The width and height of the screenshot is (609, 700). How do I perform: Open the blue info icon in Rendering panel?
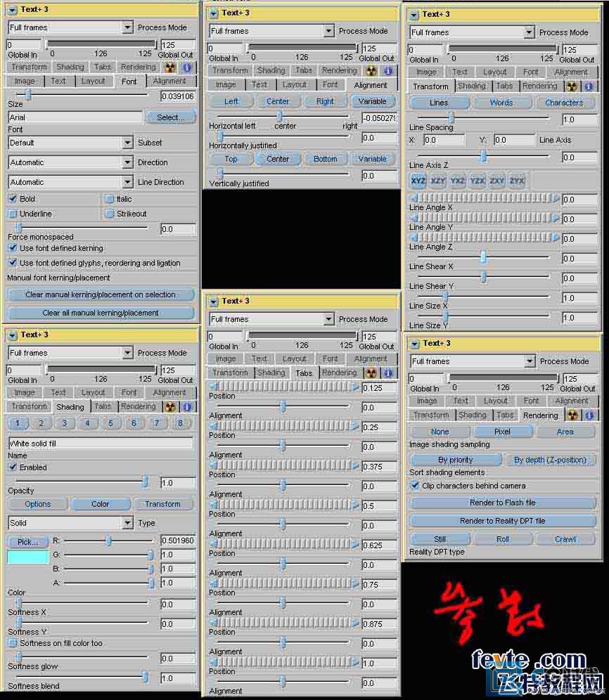pos(589,415)
